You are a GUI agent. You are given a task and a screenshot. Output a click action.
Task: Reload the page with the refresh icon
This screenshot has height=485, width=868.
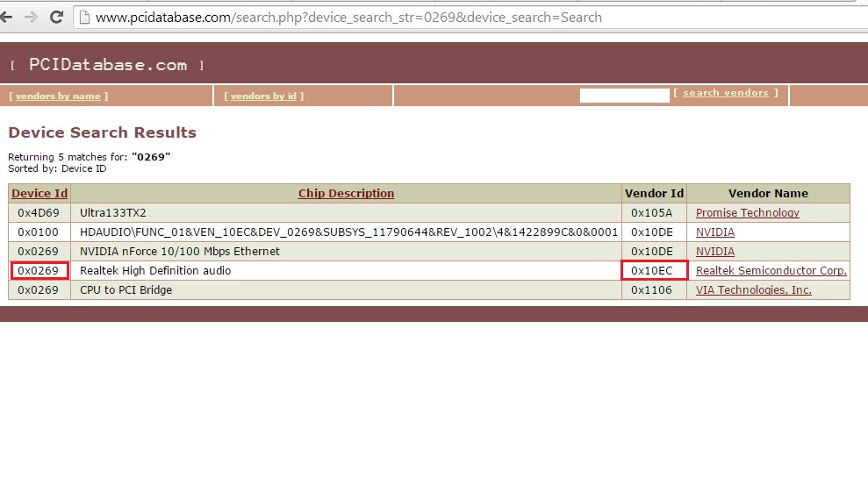[56, 17]
